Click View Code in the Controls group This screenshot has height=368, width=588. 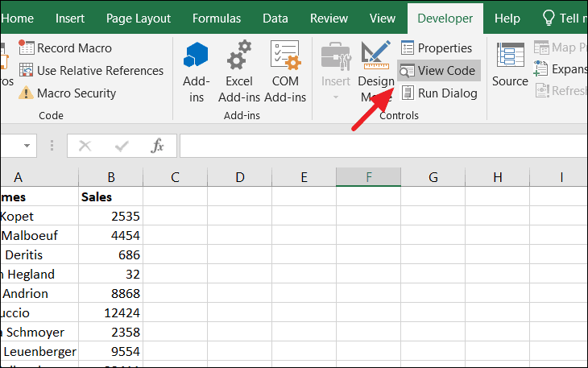[438, 70]
